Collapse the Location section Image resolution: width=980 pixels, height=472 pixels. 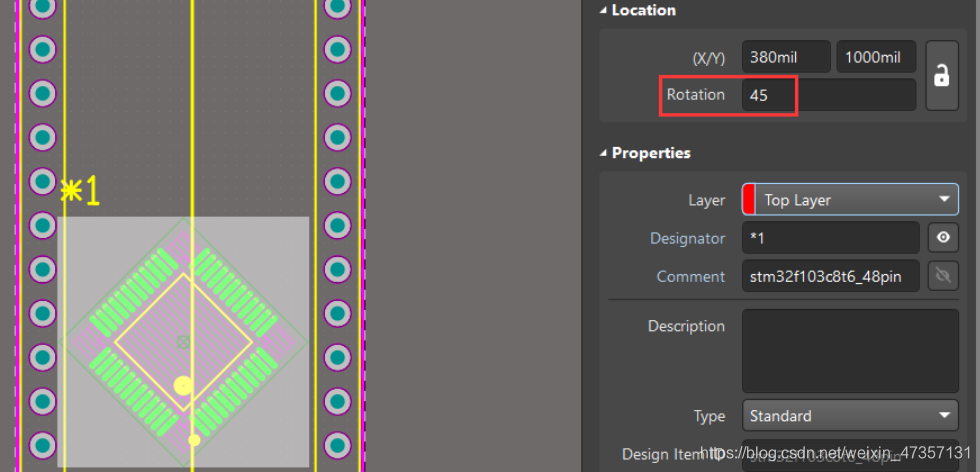[x=603, y=11]
